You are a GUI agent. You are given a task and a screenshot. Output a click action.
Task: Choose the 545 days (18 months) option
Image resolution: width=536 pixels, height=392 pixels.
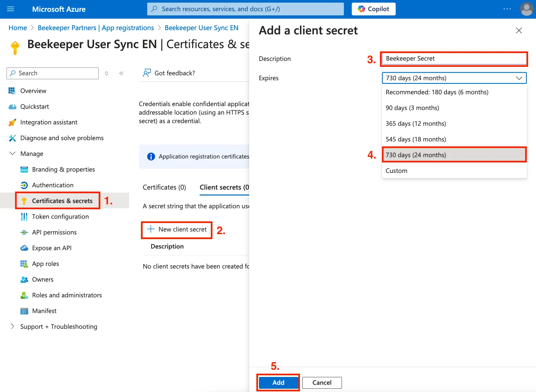[x=454, y=140]
